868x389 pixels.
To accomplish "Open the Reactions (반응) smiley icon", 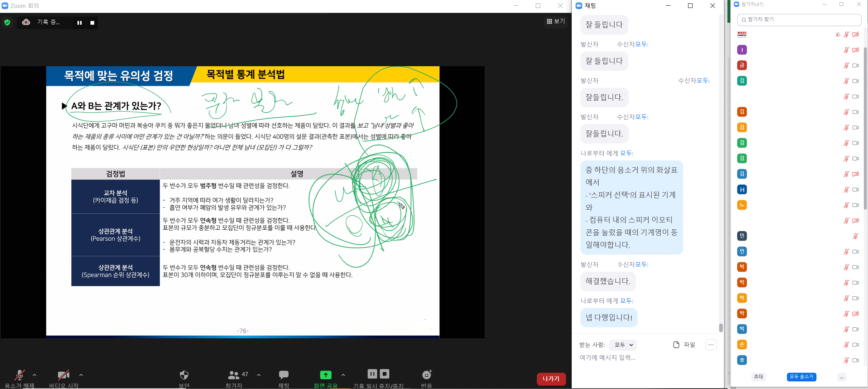I will pos(427,375).
